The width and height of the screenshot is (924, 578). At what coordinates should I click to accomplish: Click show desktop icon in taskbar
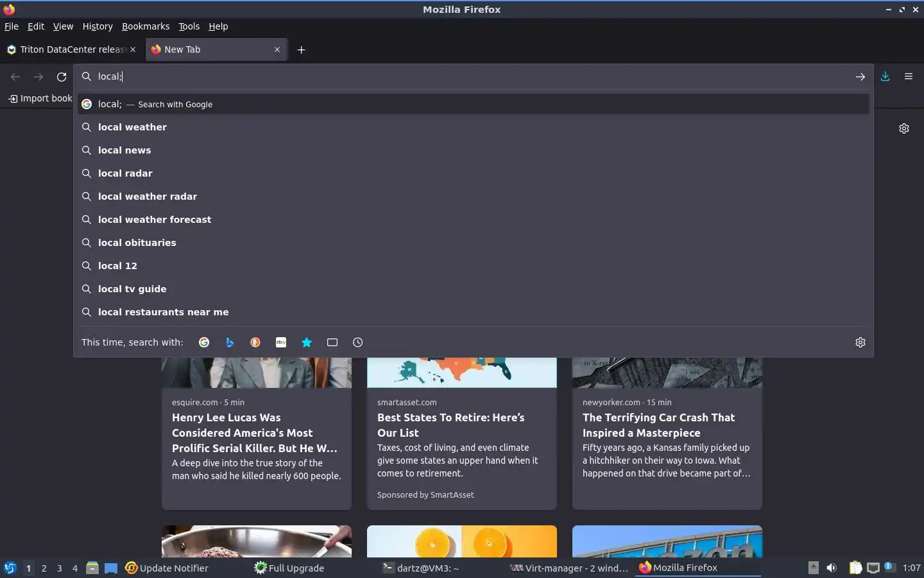coord(111,568)
